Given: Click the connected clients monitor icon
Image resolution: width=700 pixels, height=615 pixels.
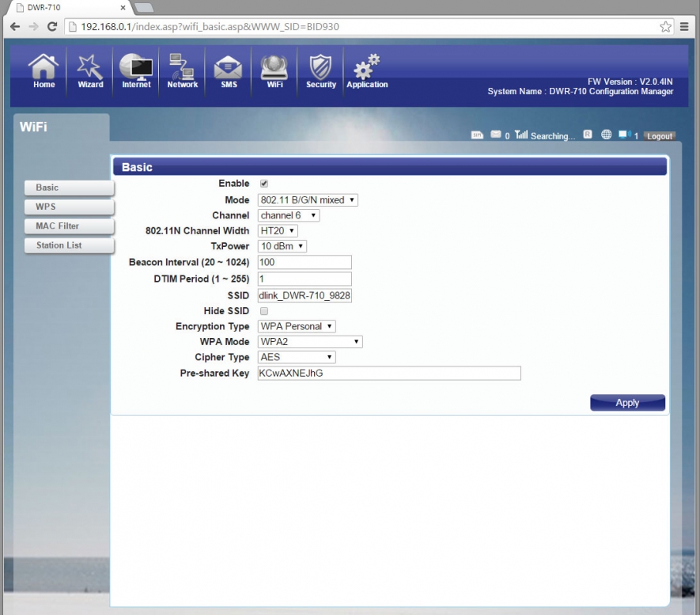Looking at the screenshot, I should [x=625, y=134].
